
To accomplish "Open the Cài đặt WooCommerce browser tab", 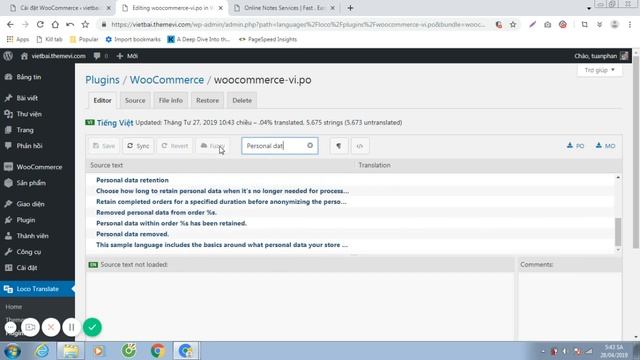I will tap(59, 8).
